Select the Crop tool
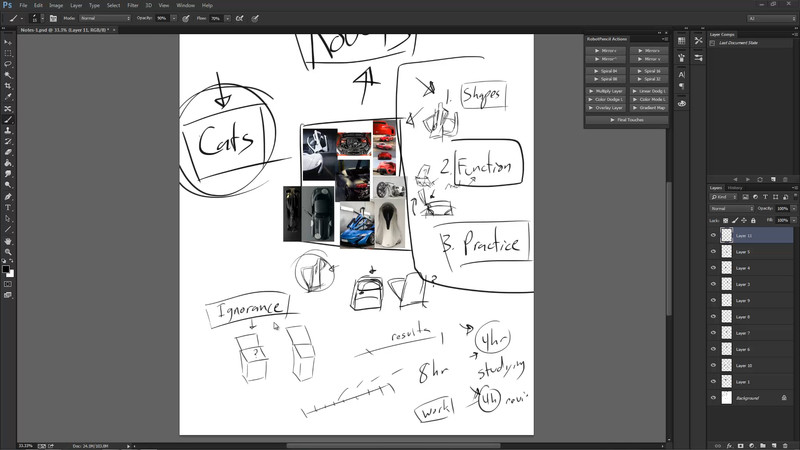 [x=8, y=86]
